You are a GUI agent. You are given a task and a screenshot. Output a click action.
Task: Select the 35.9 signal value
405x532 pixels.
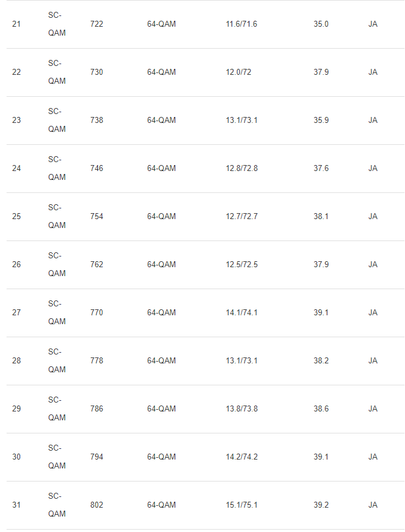point(321,121)
